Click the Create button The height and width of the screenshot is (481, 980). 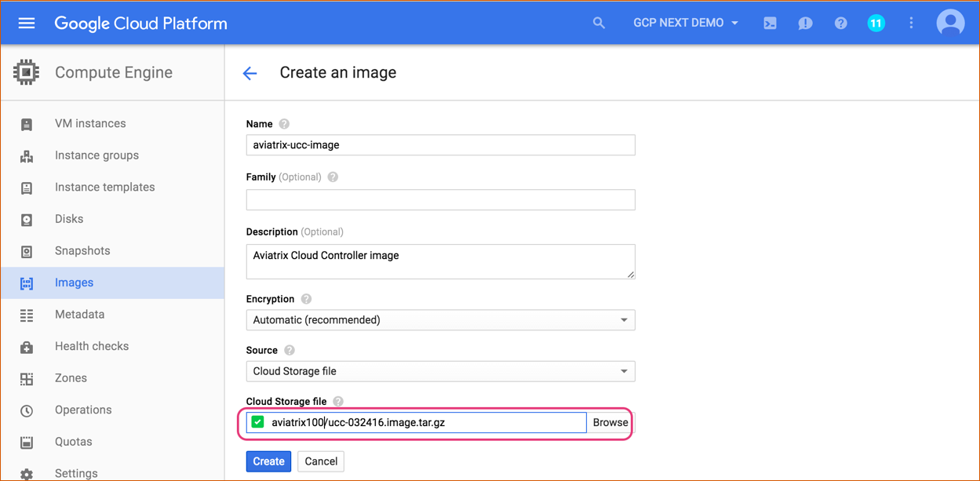268,461
